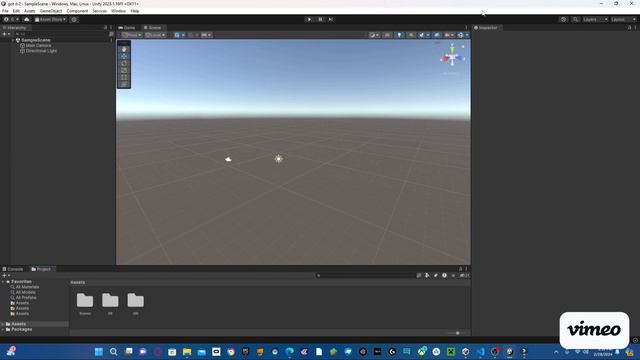
Task: Open the Inspector panel options menu
Action: [x=636, y=28]
